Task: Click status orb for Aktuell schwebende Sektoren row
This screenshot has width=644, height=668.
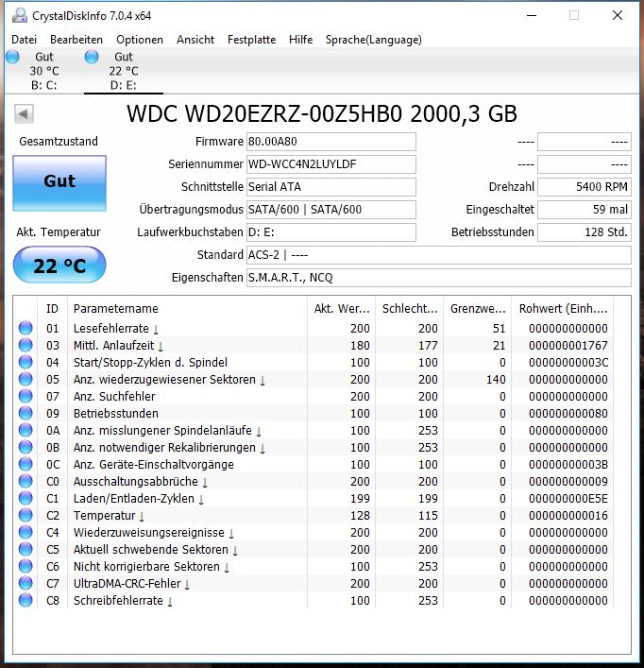Action: coord(25,549)
